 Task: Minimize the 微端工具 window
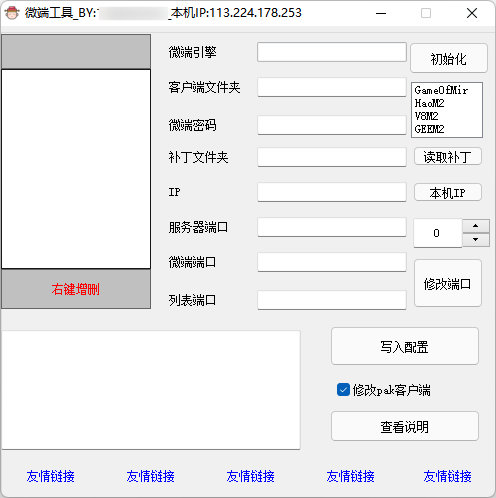(381, 13)
